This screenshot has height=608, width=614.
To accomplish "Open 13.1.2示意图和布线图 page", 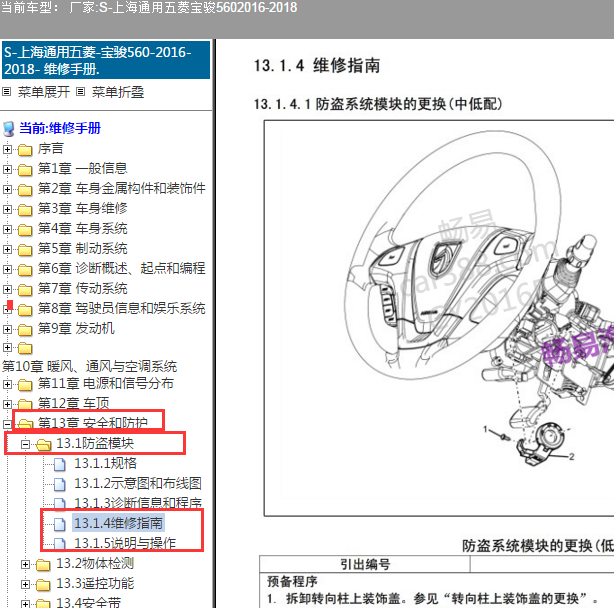I will pyautogui.click(x=138, y=483).
